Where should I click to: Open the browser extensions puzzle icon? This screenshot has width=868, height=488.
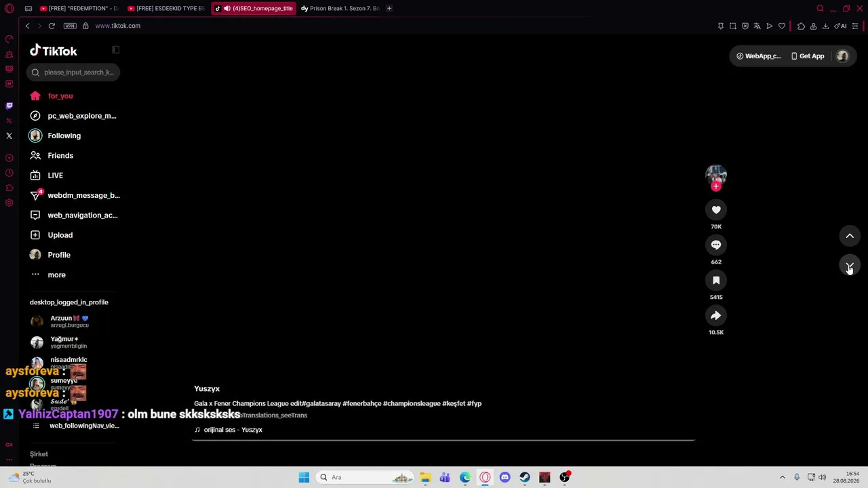[x=801, y=26]
